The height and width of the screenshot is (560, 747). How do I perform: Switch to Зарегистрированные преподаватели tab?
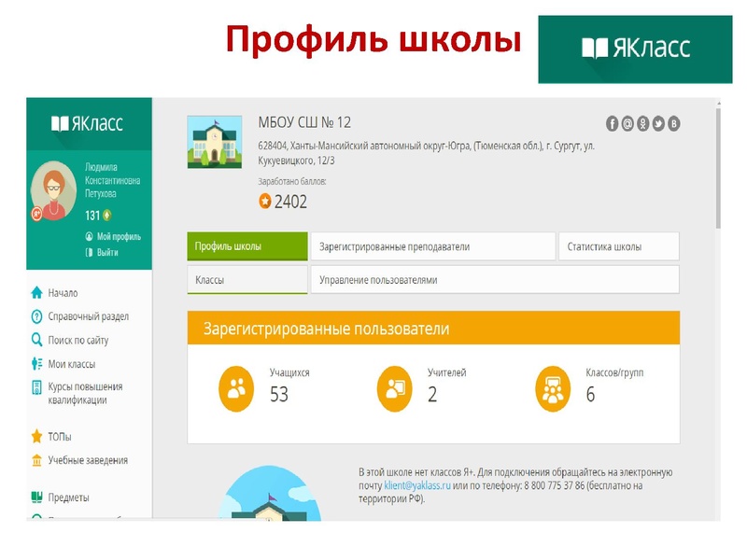[x=431, y=247]
